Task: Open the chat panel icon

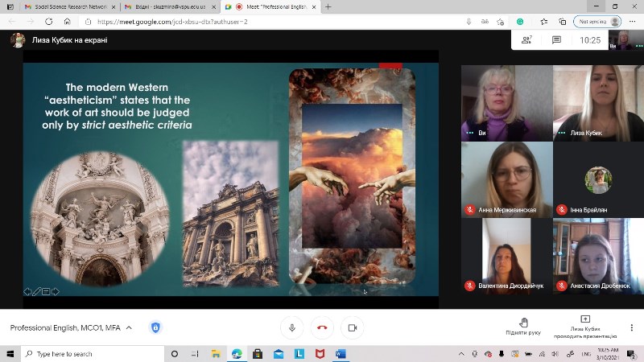Action: 556,39
